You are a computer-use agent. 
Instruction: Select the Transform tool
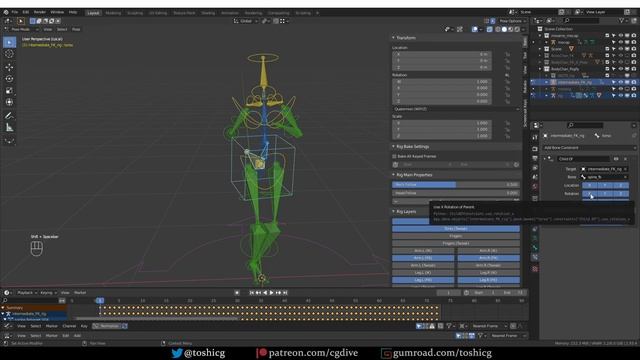(x=9, y=102)
